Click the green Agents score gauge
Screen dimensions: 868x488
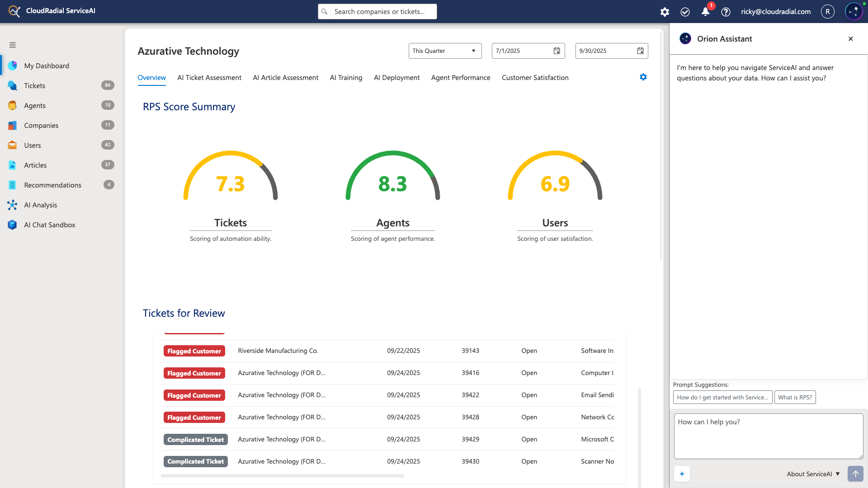(x=392, y=181)
